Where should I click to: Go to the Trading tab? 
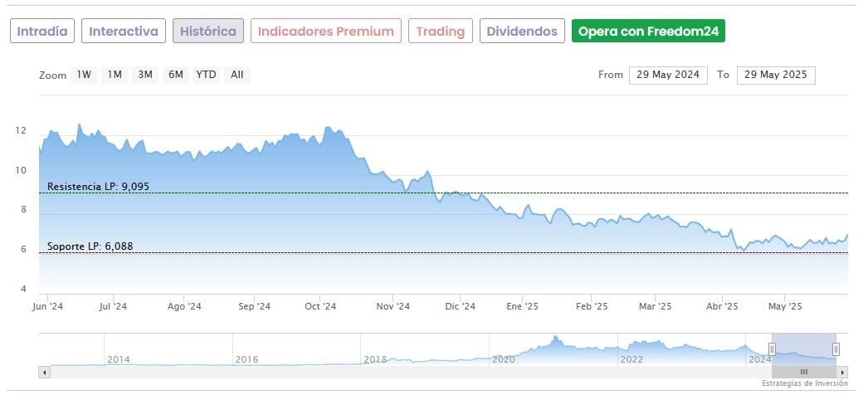pos(440,32)
